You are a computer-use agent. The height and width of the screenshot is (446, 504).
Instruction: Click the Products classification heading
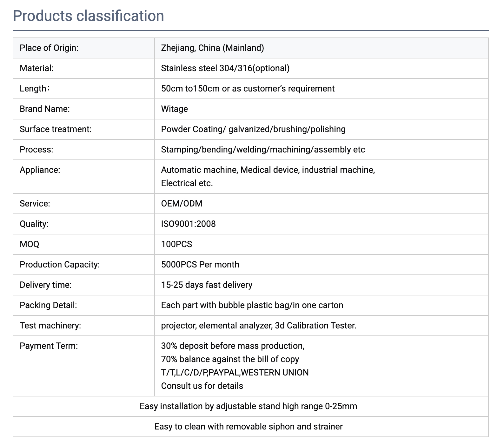pyautogui.click(x=89, y=16)
